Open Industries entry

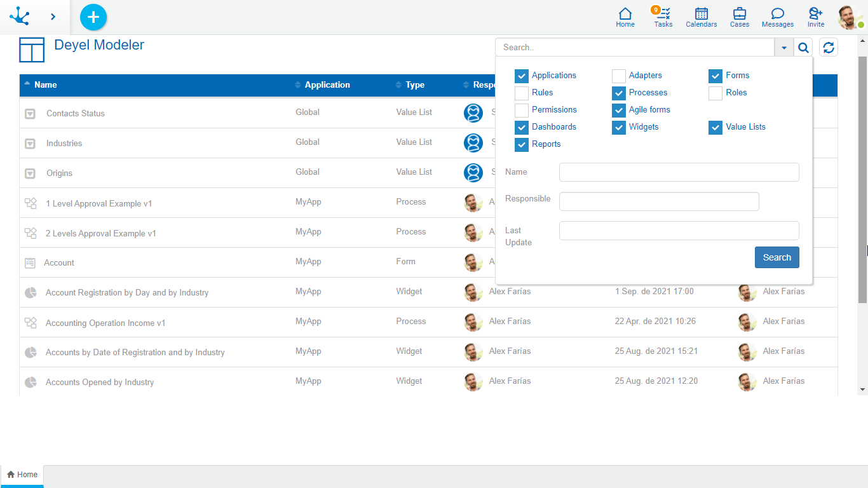pyautogui.click(x=64, y=143)
